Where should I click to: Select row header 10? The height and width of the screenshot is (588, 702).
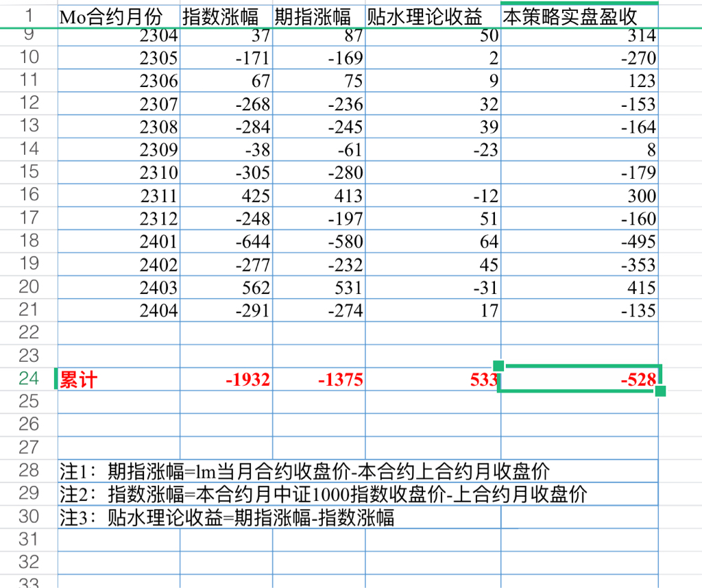tap(29, 58)
